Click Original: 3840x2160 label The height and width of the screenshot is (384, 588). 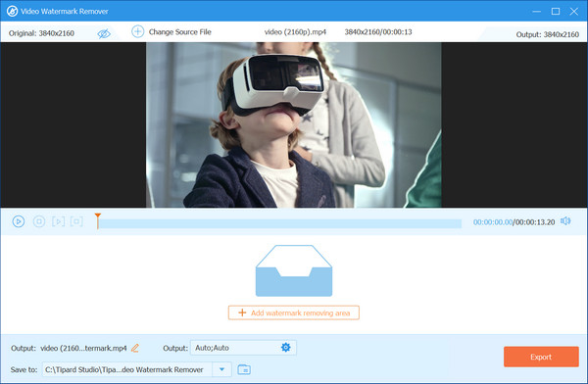(x=41, y=33)
